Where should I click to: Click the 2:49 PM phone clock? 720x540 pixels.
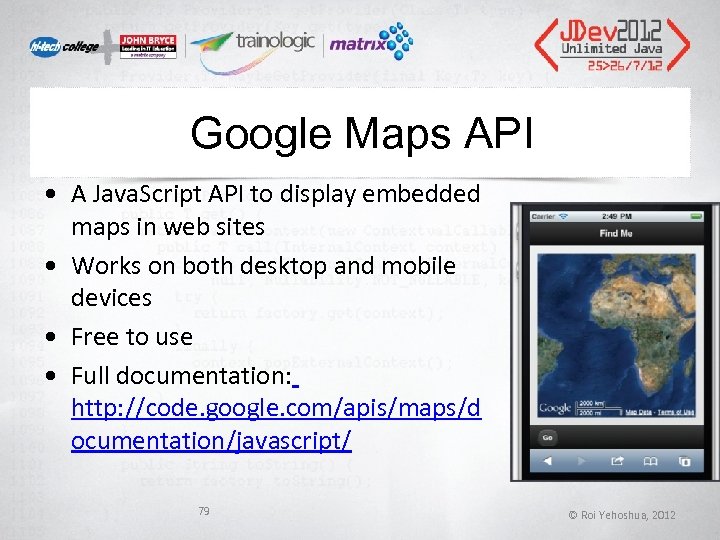[x=616, y=216]
